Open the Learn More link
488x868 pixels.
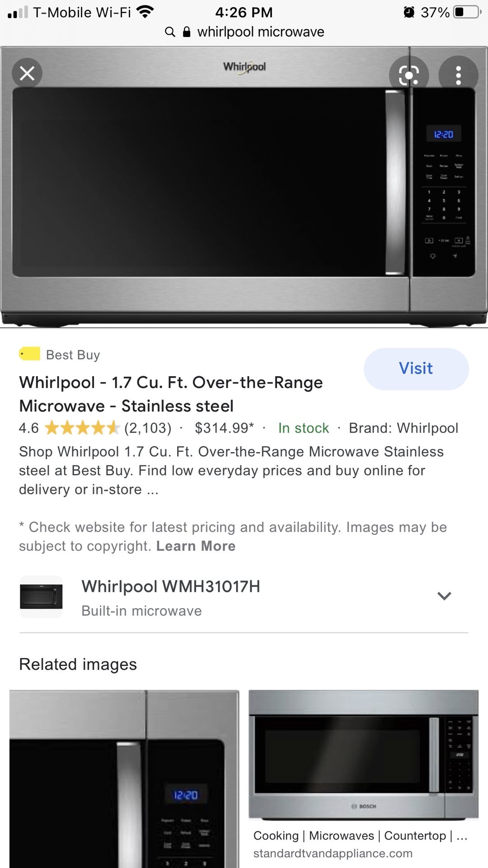pos(196,546)
